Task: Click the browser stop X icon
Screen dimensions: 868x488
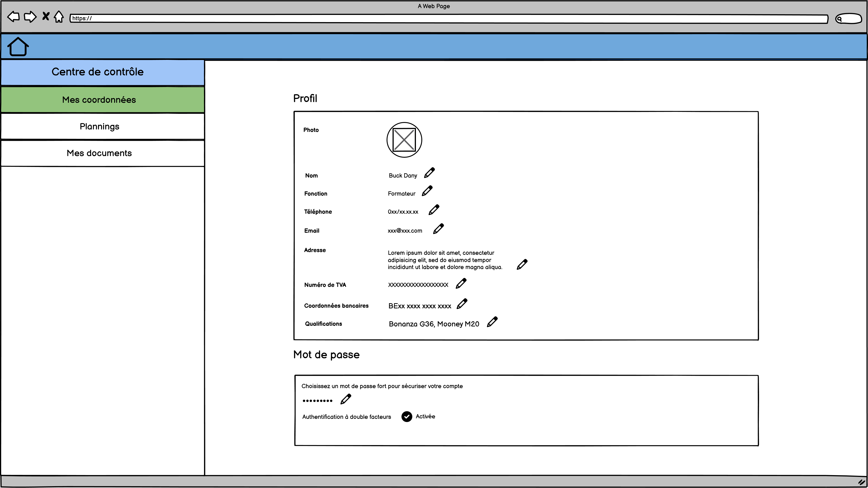Action: [x=46, y=16]
